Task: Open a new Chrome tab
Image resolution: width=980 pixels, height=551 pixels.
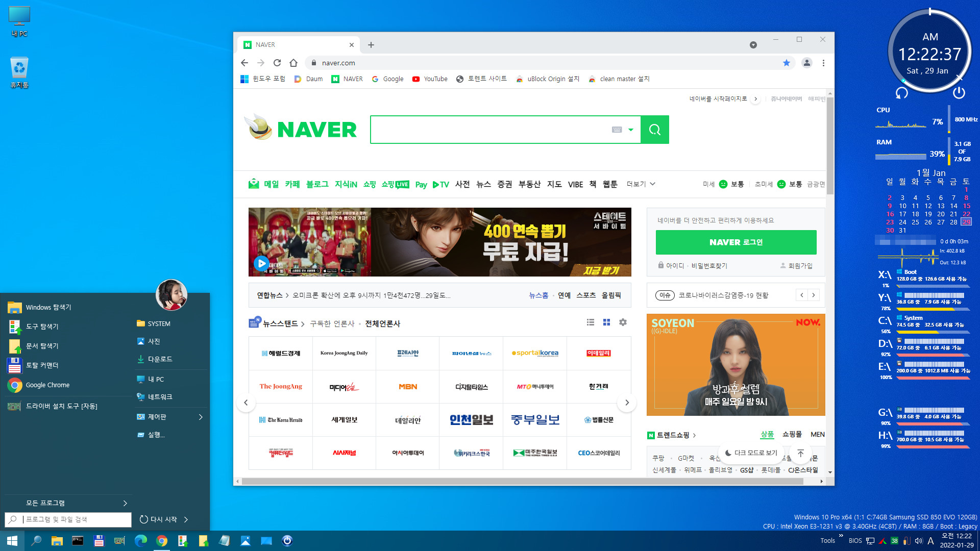Action: click(x=371, y=45)
